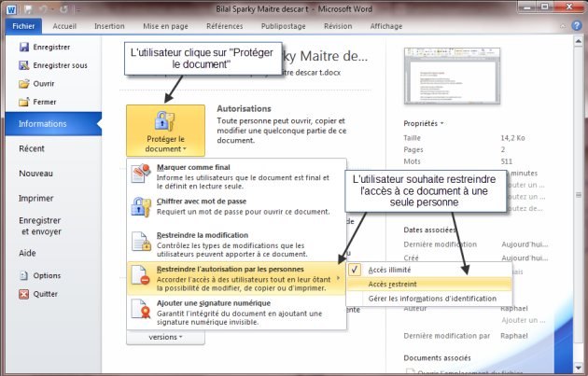Click the Fermer document icon
The image size is (588, 376).
24,101
